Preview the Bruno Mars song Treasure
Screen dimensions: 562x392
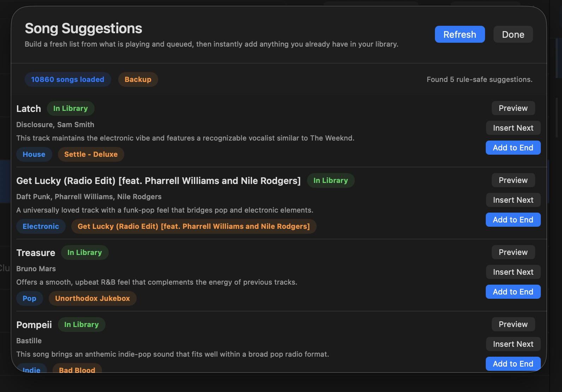click(x=513, y=252)
